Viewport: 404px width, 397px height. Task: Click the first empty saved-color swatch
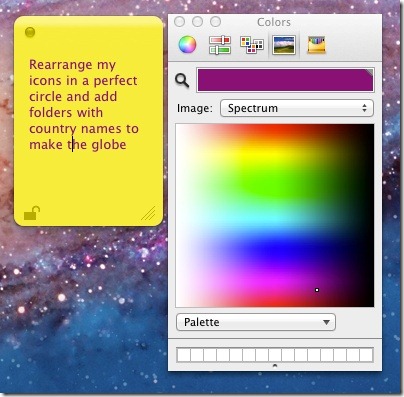[x=183, y=355]
